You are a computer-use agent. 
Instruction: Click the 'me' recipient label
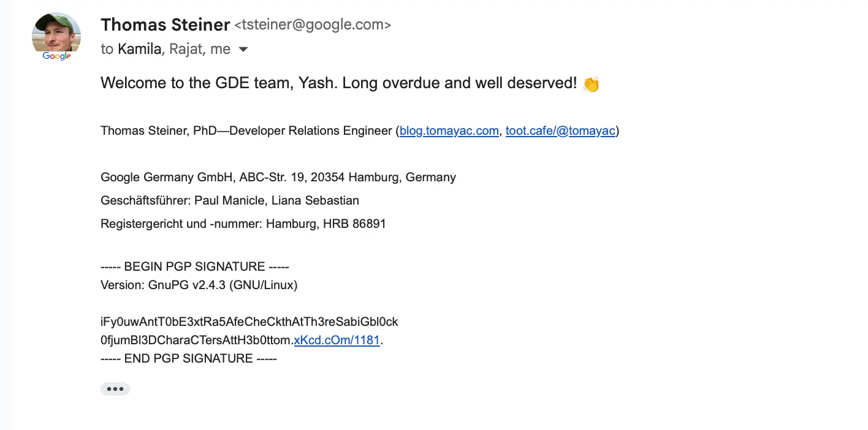point(220,50)
